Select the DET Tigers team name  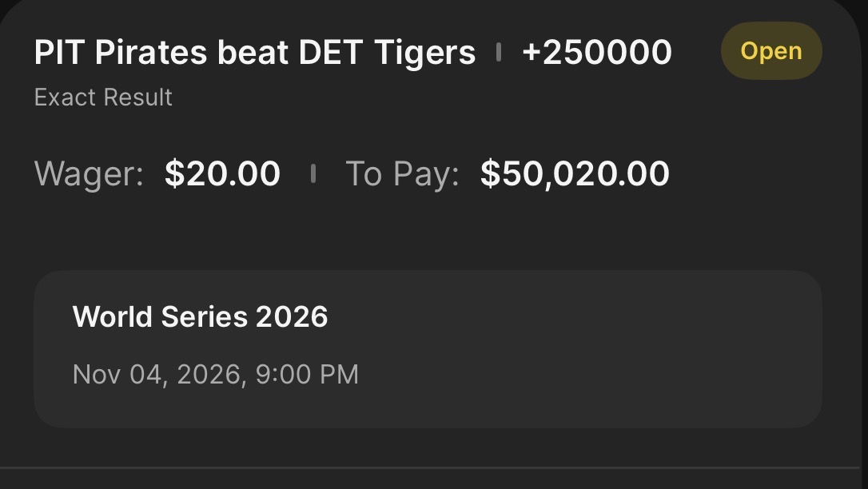point(387,53)
